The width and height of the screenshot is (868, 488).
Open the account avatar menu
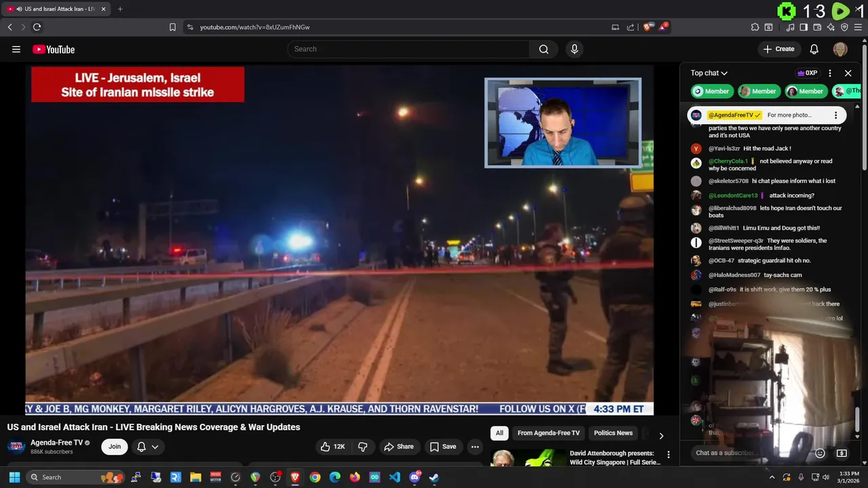840,49
